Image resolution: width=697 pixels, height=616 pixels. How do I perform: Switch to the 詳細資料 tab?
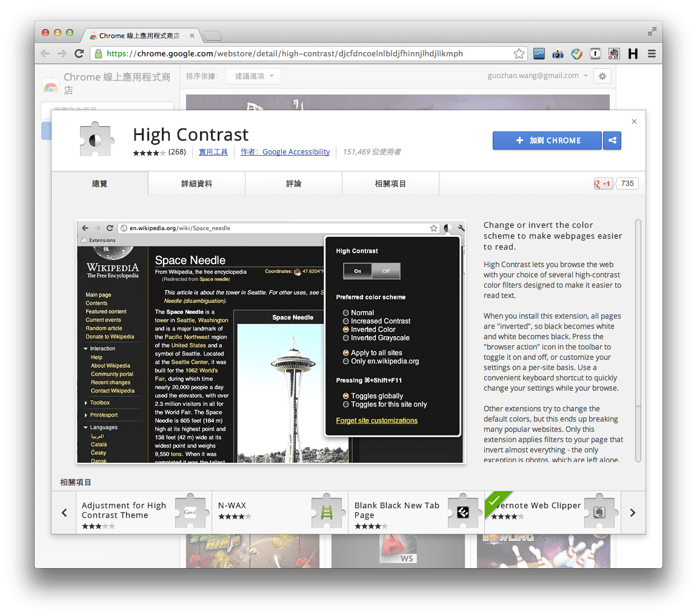pos(196,183)
